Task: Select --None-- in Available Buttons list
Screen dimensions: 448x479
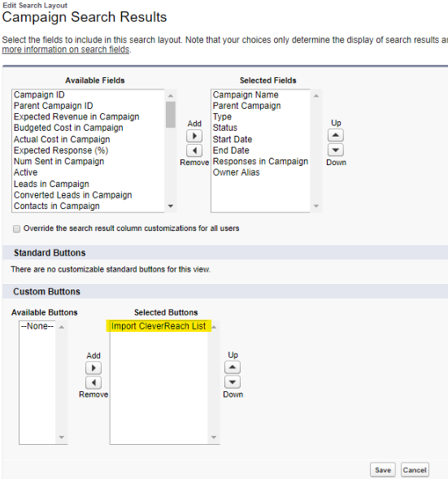Action: 37,326
